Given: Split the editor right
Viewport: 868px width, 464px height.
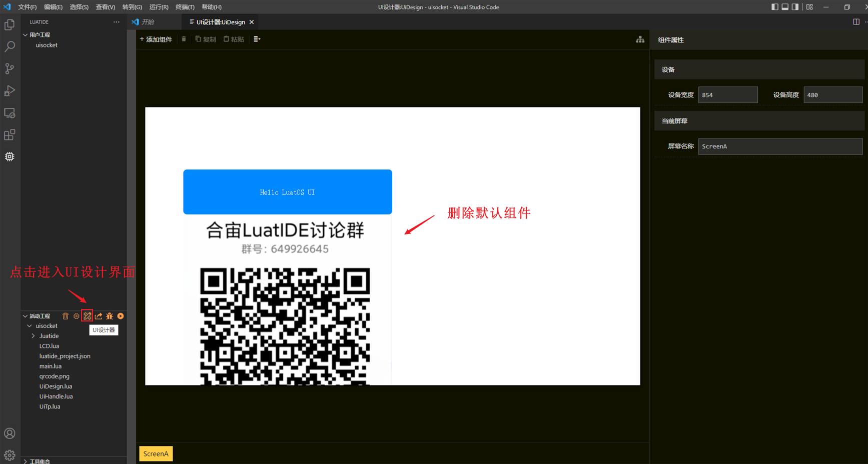Looking at the screenshot, I should pyautogui.click(x=856, y=22).
